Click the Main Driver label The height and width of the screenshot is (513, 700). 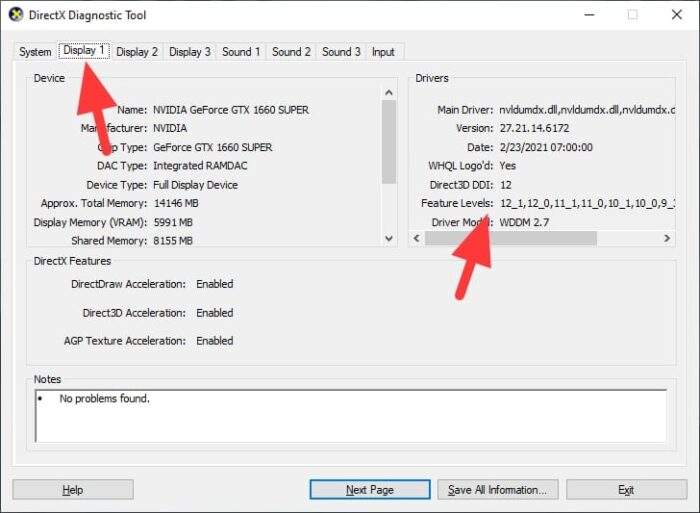(465, 110)
